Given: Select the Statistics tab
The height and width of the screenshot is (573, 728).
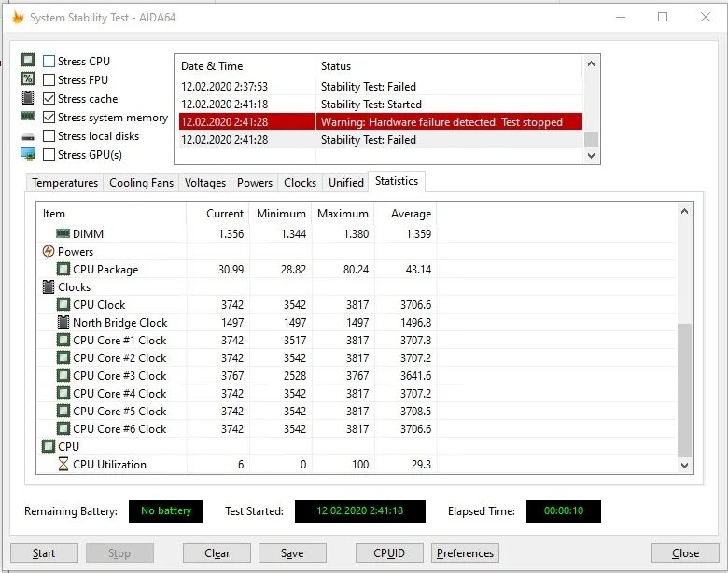Looking at the screenshot, I should (x=397, y=181).
